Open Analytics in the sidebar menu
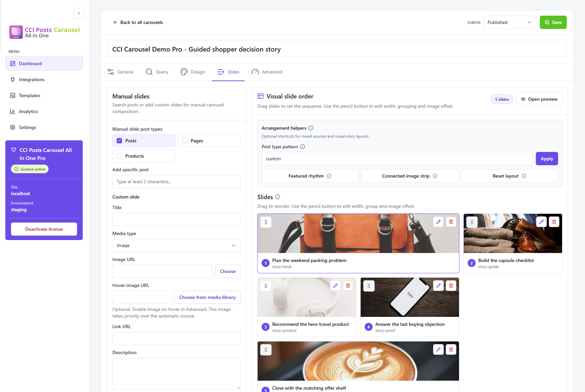The width and height of the screenshot is (585, 392). [44, 111]
